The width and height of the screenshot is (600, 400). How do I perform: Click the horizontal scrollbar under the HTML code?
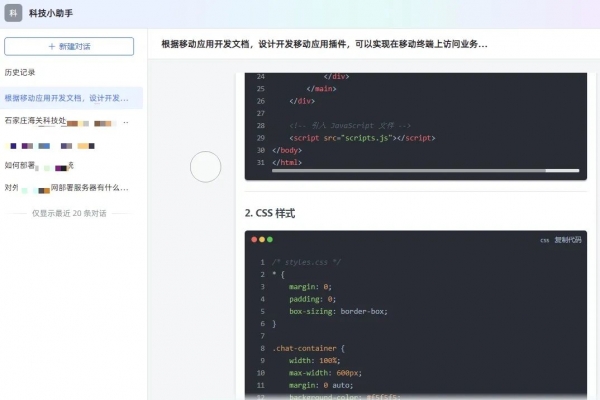click(x=420, y=172)
